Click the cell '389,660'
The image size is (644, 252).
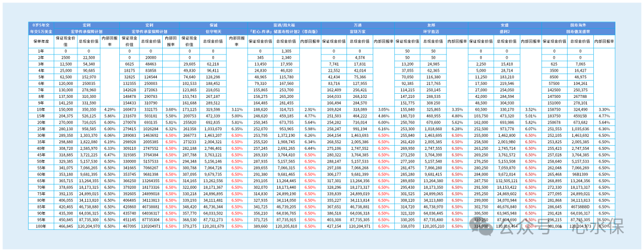[x=261, y=226]
